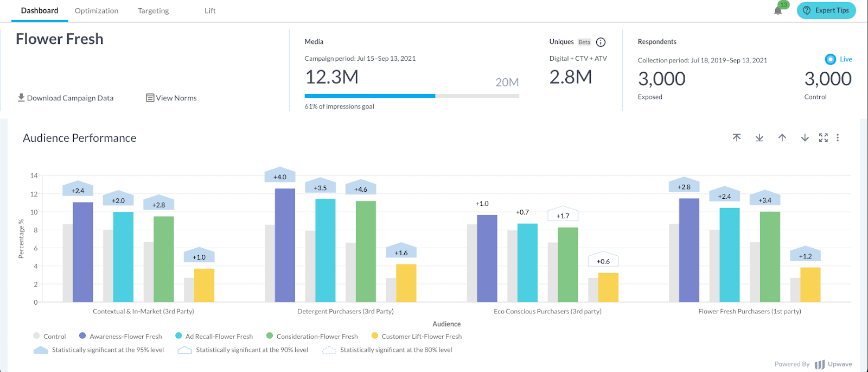Open the Optimization tab
This screenshot has width=868, height=372.
tap(97, 10)
